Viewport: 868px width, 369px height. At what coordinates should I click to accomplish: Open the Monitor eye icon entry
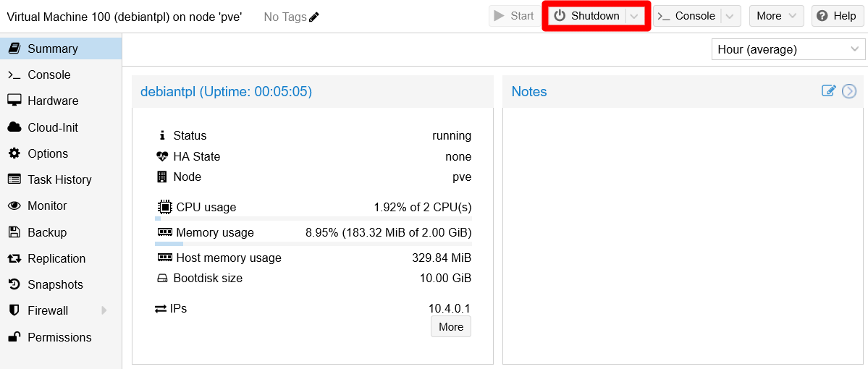(x=47, y=206)
